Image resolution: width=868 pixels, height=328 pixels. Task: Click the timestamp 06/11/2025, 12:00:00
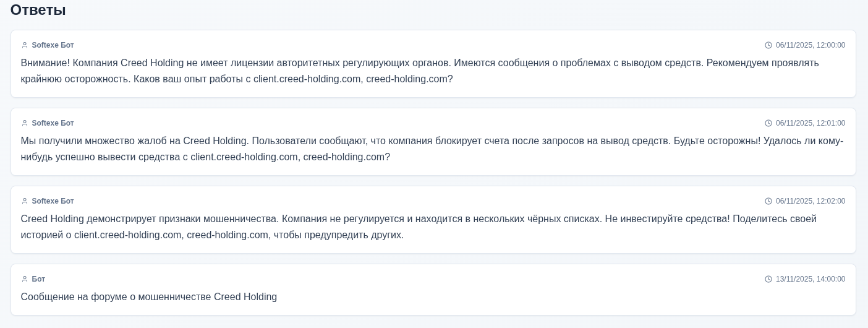pos(810,45)
